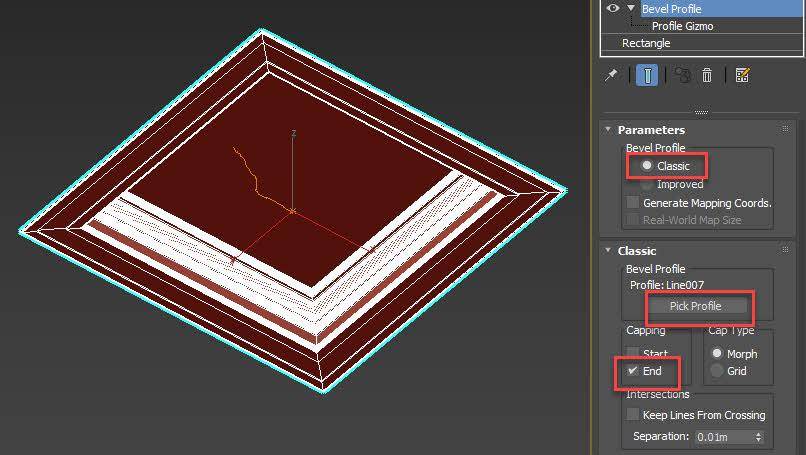This screenshot has width=806, height=455.
Task: Select the Improved radio button
Action: [647, 184]
